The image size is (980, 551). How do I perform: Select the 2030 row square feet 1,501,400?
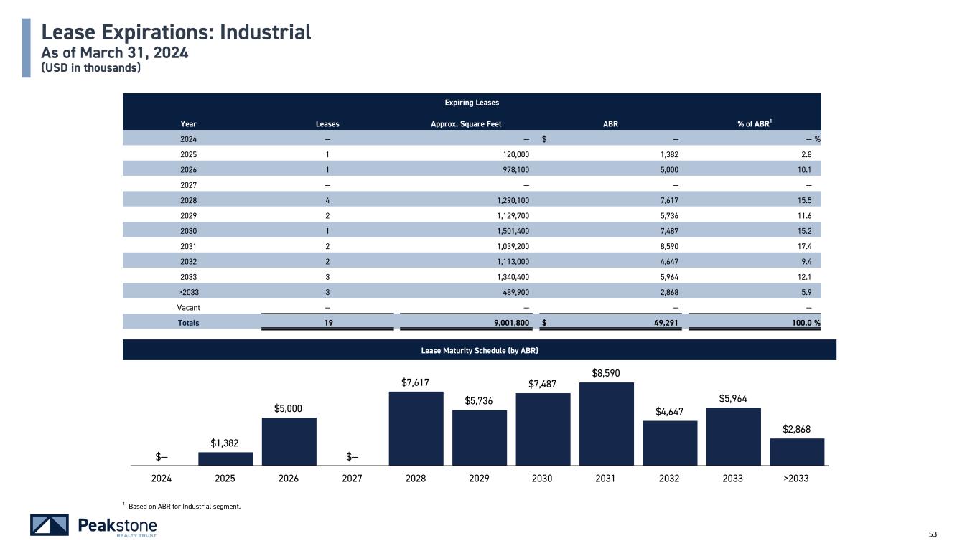point(510,231)
